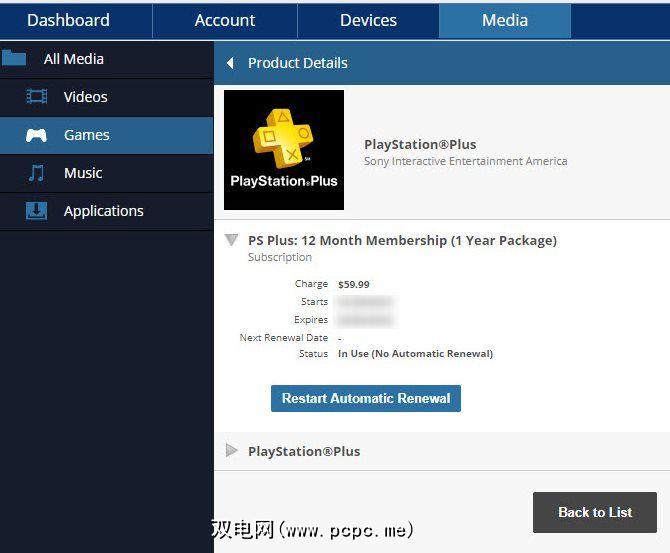Click Restart Automatic Renewal button
Viewport: 670px width, 553px height.
tap(366, 398)
